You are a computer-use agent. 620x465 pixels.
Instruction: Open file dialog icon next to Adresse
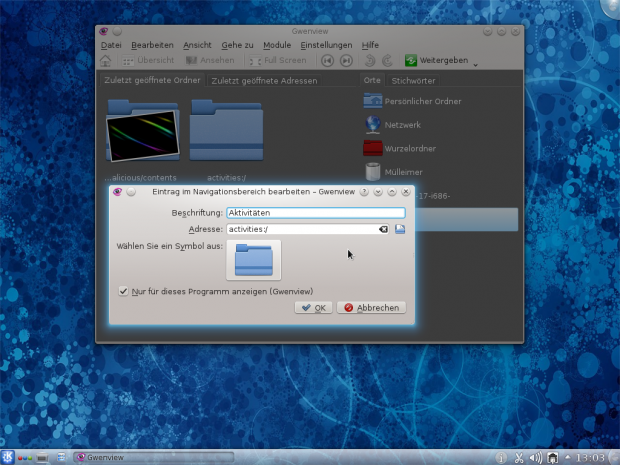tap(399, 229)
